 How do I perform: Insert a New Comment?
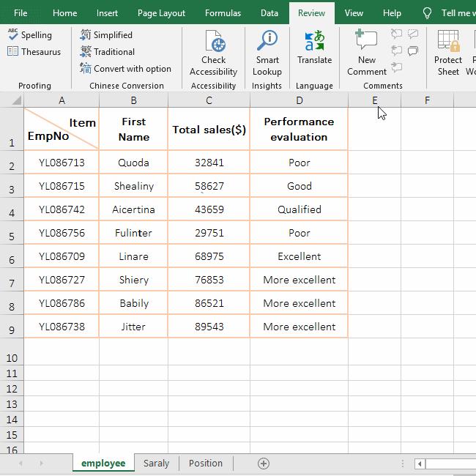(x=366, y=53)
